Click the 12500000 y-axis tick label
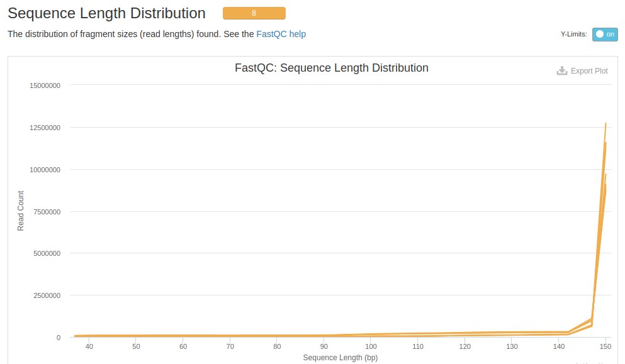625x364 pixels. coord(45,128)
